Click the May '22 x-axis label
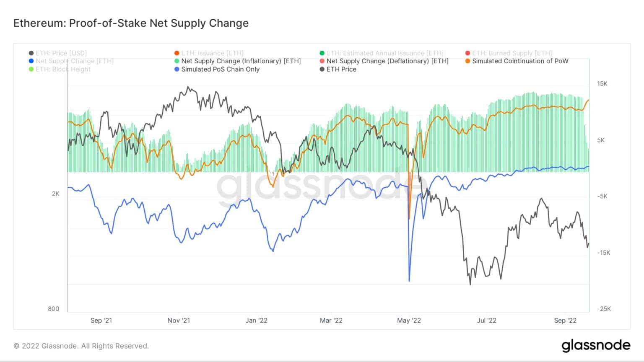The width and height of the screenshot is (644, 362). coord(409,321)
